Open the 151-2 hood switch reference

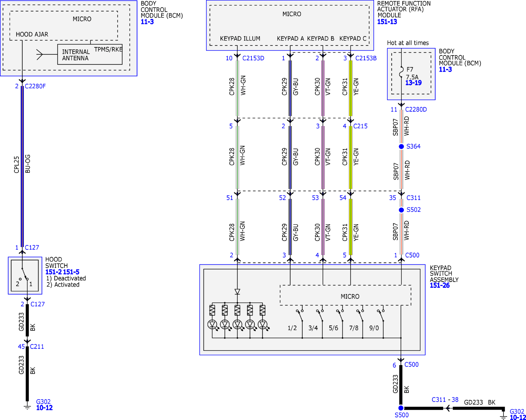[x=53, y=272]
